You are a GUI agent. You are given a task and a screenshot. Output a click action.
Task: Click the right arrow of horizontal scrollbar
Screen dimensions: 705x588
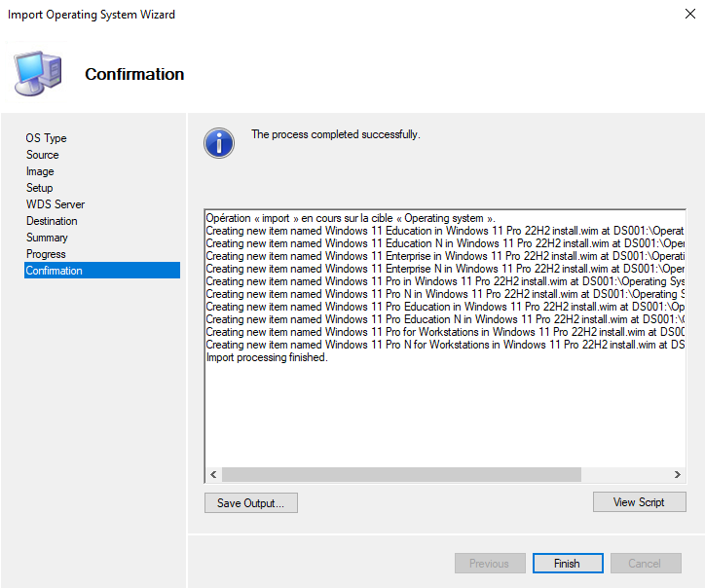(x=677, y=474)
